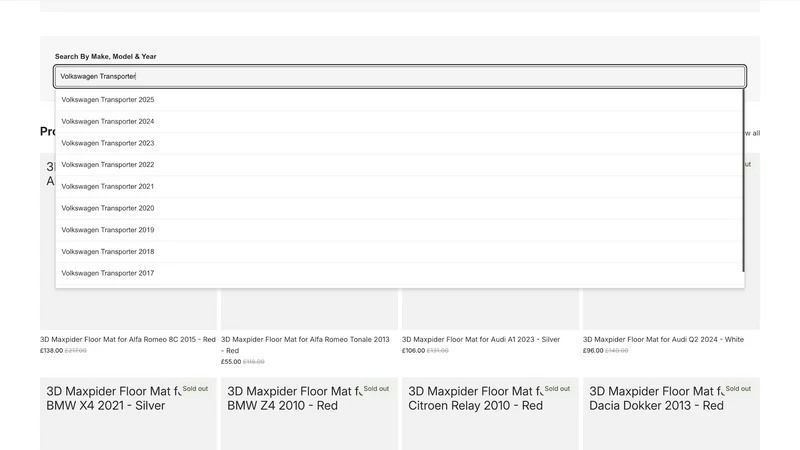
Task: Click the £96.00 price text
Action: pyautogui.click(x=593, y=351)
